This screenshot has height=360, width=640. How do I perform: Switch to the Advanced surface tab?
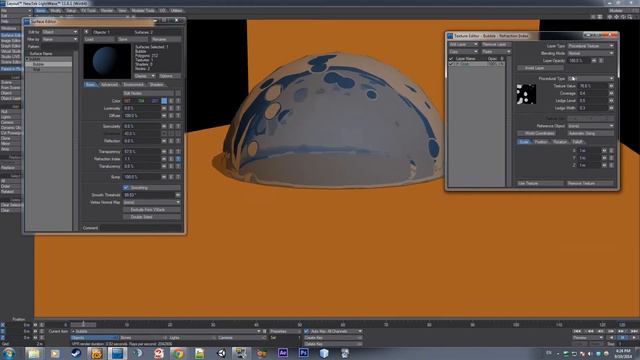[x=109, y=84]
